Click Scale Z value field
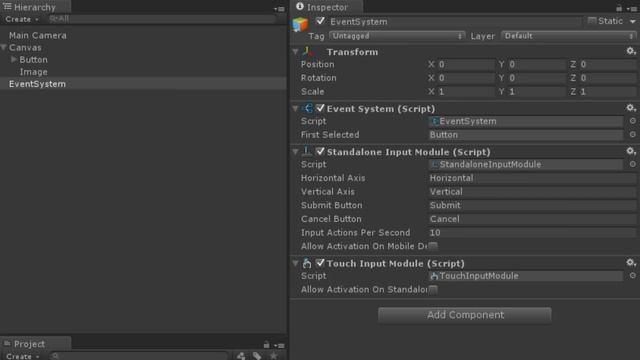Image resolution: width=640 pixels, height=360 pixels. coord(608,91)
